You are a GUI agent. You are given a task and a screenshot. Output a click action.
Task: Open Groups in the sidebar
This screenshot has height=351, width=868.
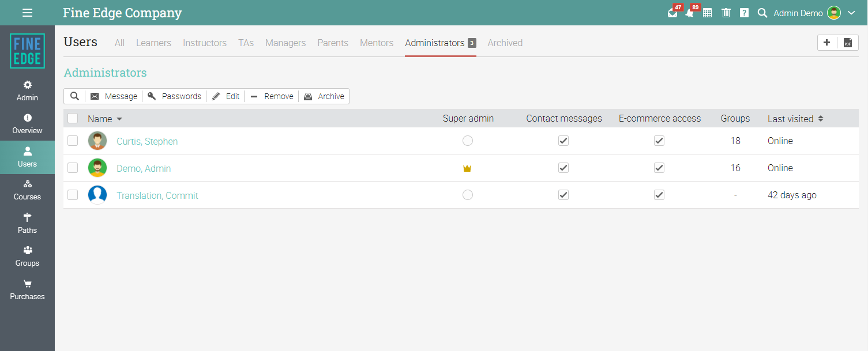point(27,256)
